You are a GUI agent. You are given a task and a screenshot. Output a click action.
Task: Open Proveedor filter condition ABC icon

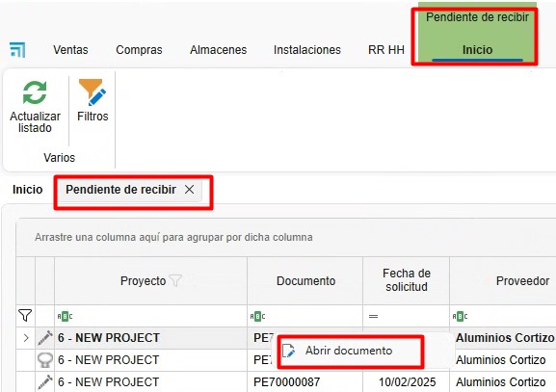click(x=460, y=316)
